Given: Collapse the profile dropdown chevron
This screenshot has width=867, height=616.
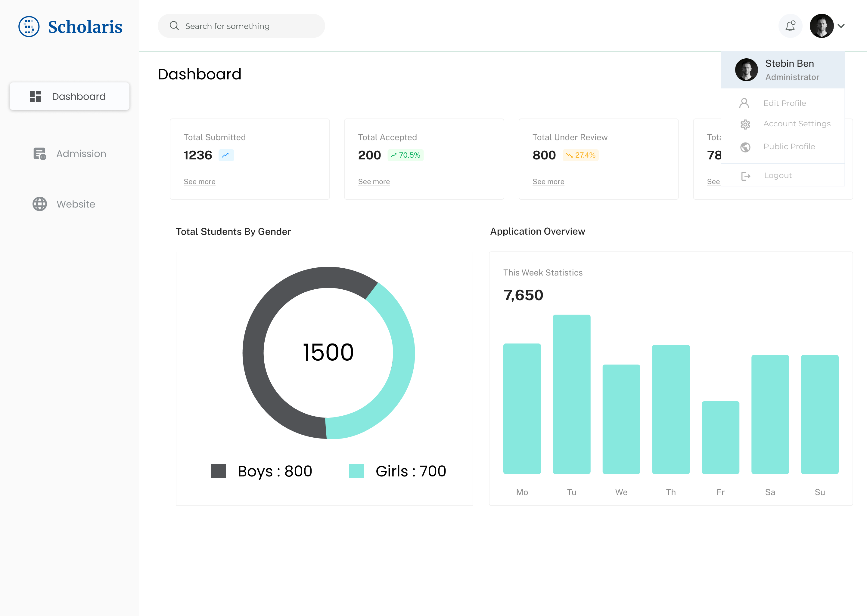Looking at the screenshot, I should 841,26.
